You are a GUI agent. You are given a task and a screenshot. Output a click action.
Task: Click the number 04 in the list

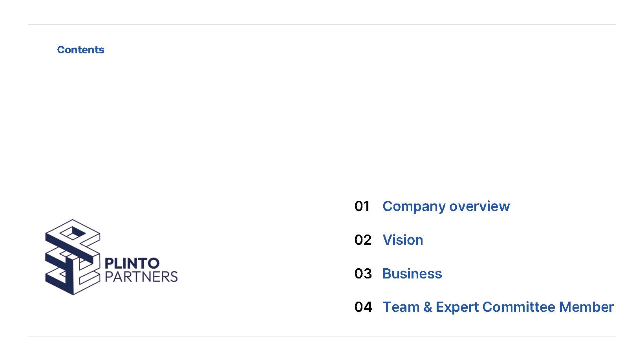tap(363, 307)
